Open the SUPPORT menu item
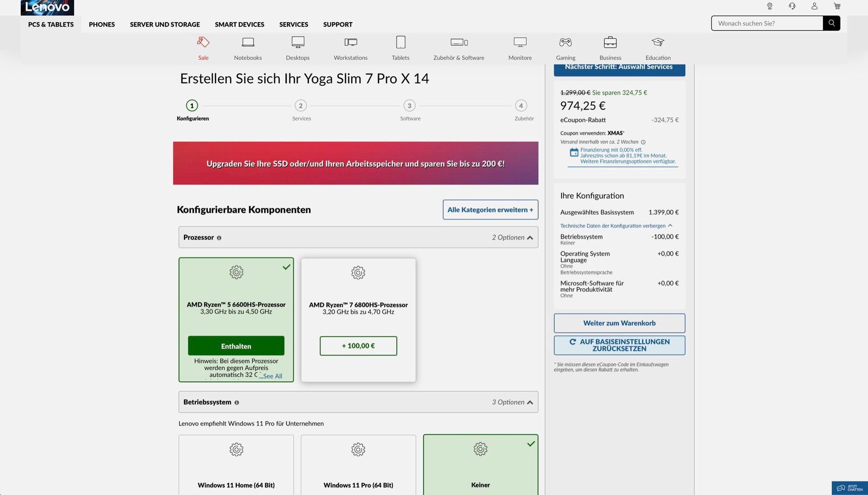This screenshot has height=495, width=868. pos(337,24)
